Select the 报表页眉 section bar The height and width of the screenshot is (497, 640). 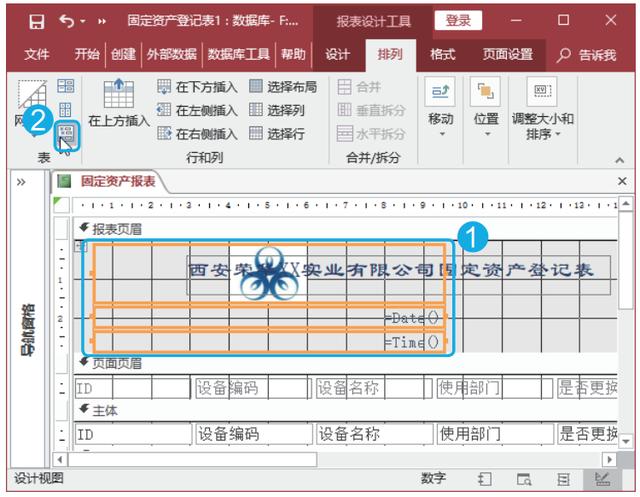pyautogui.click(x=345, y=229)
